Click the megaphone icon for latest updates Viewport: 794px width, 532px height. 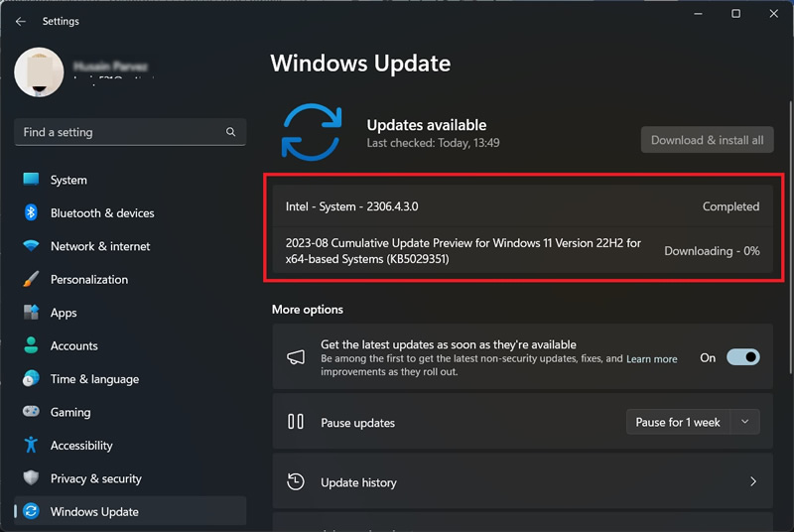pyautogui.click(x=296, y=357)
